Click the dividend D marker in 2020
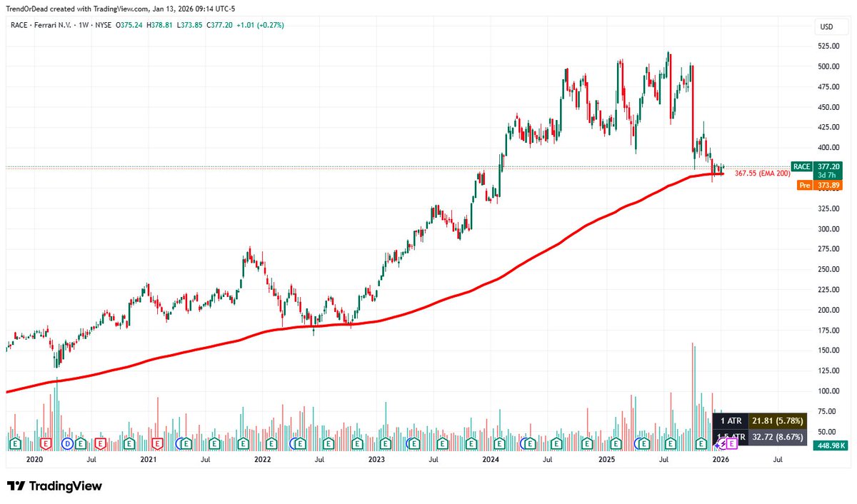 [x=68, y=443]
